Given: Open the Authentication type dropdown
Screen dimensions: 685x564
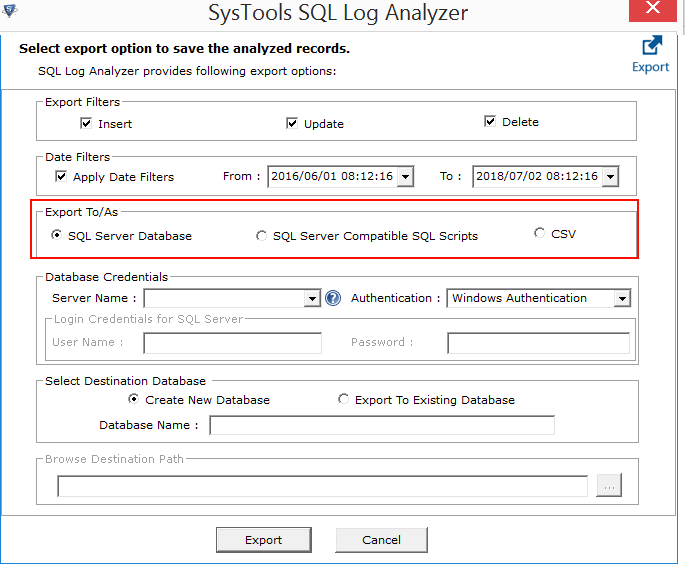Looking at the screenshot, I should point(622,298).
